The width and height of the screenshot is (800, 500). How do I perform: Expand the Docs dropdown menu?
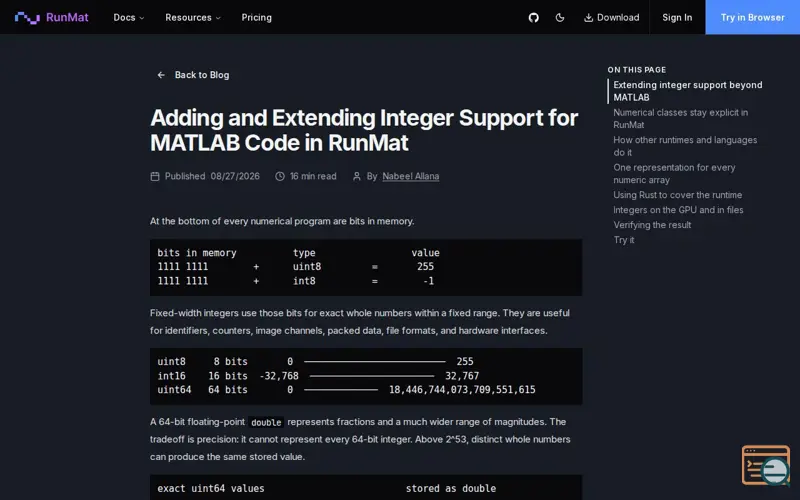pos(129,17)
